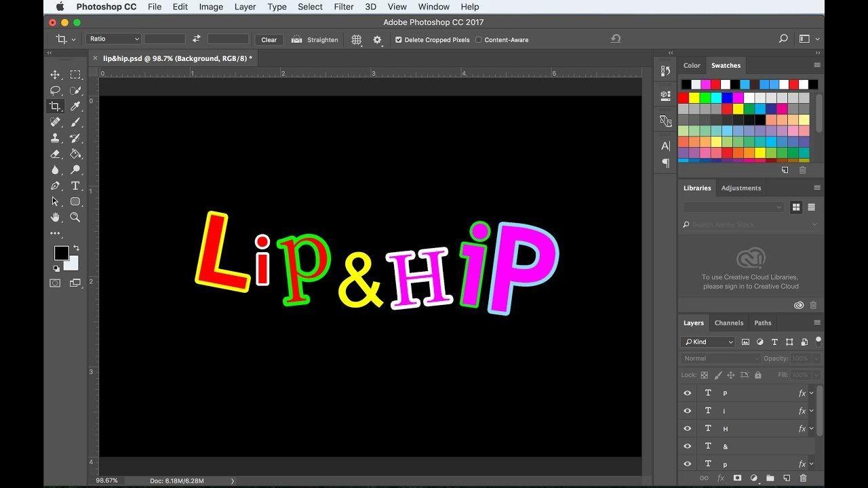The image size is (868, 488).
Task: Toggle Quick Mask mode
Action: 55,283
